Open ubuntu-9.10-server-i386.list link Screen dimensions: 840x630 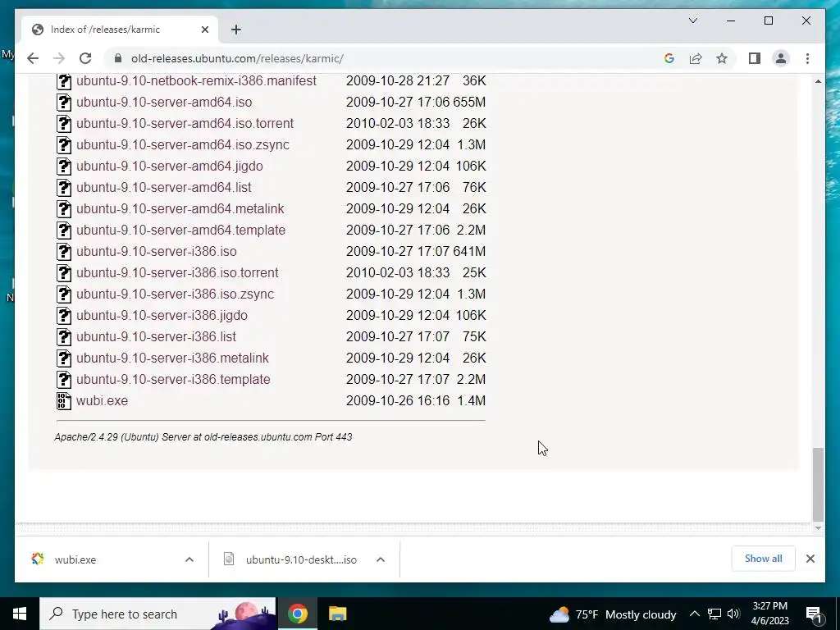point(156,336)
